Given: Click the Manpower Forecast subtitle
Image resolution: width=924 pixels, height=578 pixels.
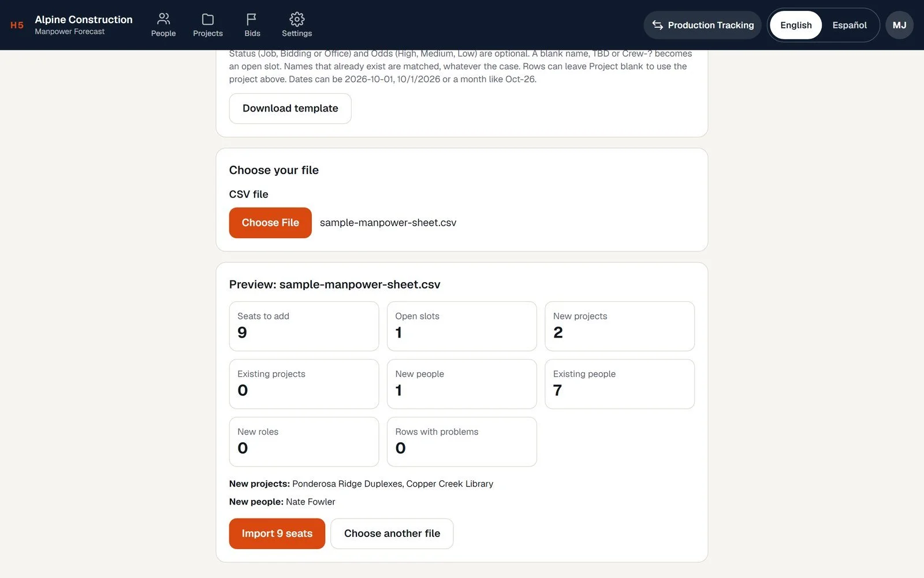Looking at the screenshot, I should pyautogui.click(x=70, y=32).
